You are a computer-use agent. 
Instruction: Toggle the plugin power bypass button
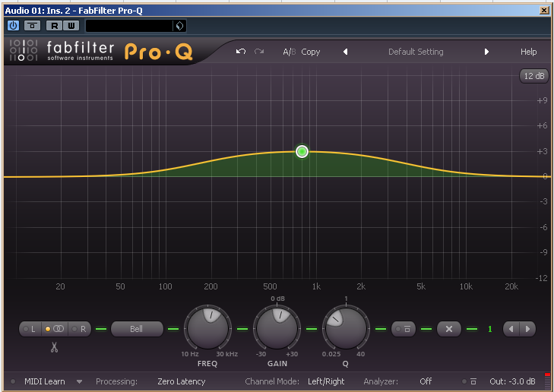(x=13, y=25)
